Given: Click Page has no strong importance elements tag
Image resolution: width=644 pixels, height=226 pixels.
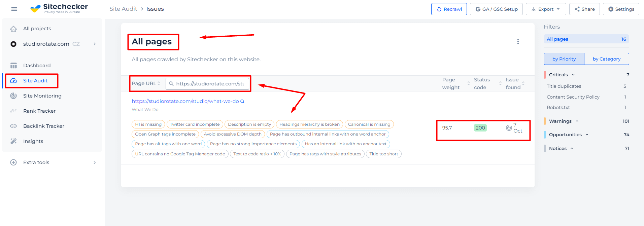Looking at the screenshot, I should 253,144.
